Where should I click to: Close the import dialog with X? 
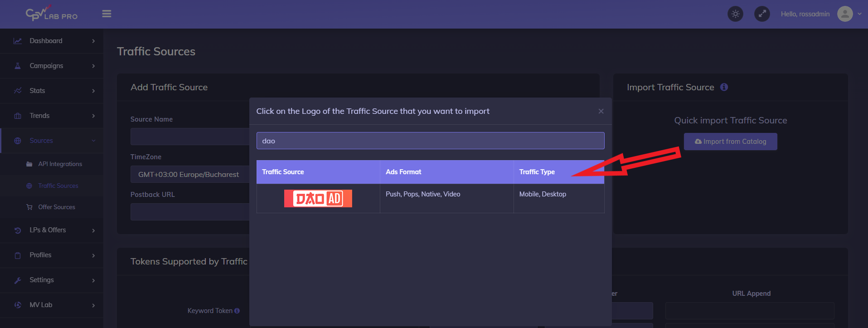pos(601,111)
